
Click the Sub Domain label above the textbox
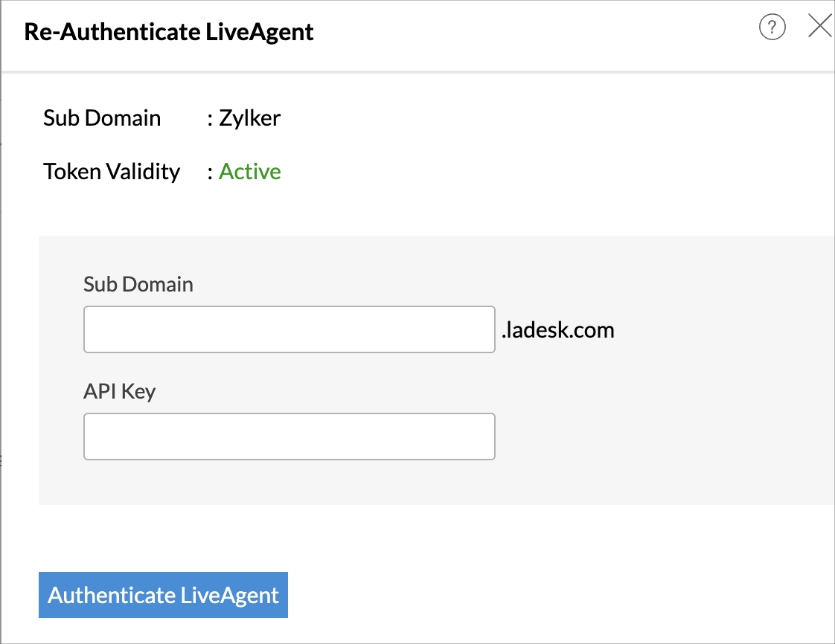pos(138,284)
